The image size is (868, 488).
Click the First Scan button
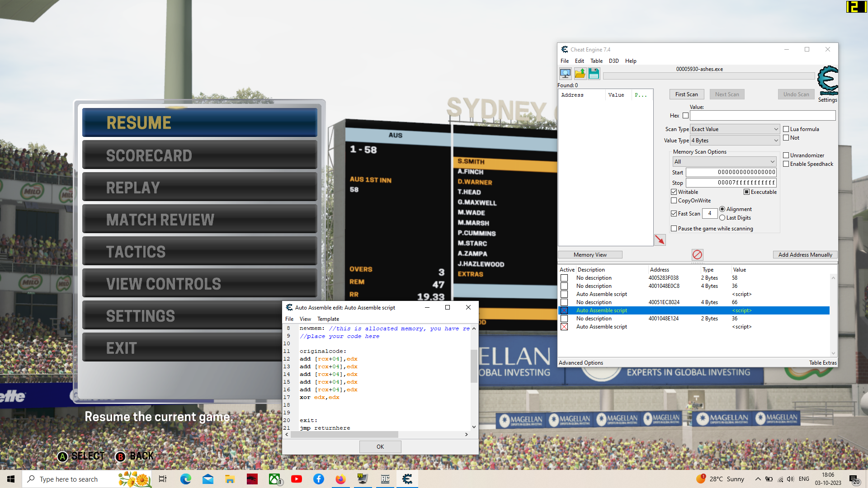point(686,94)
